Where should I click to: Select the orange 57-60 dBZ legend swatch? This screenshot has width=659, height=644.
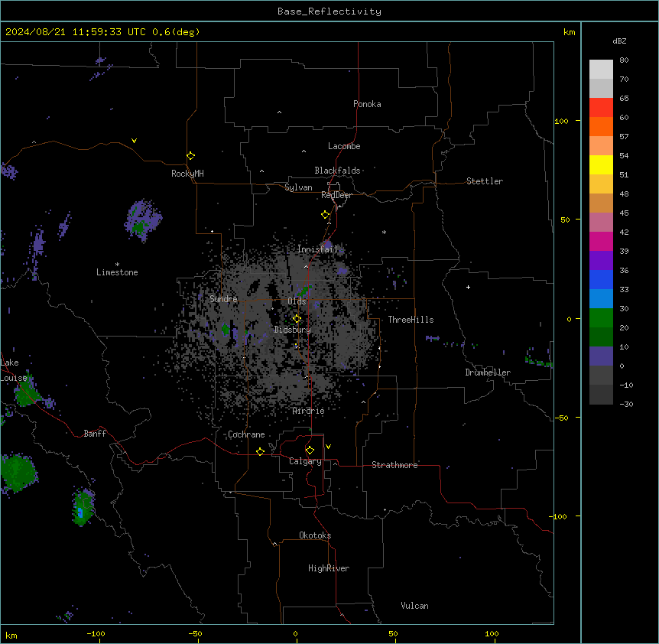[x=601, y=126]
